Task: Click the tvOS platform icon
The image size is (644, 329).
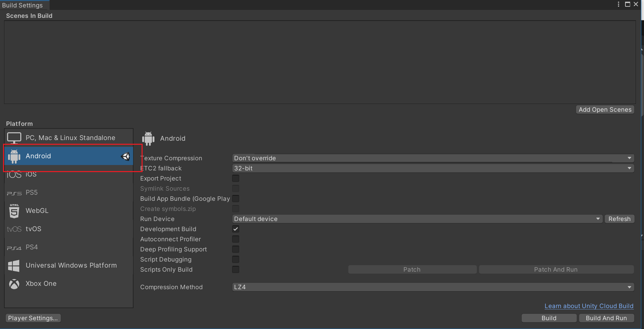Action: tap(14, 229)
